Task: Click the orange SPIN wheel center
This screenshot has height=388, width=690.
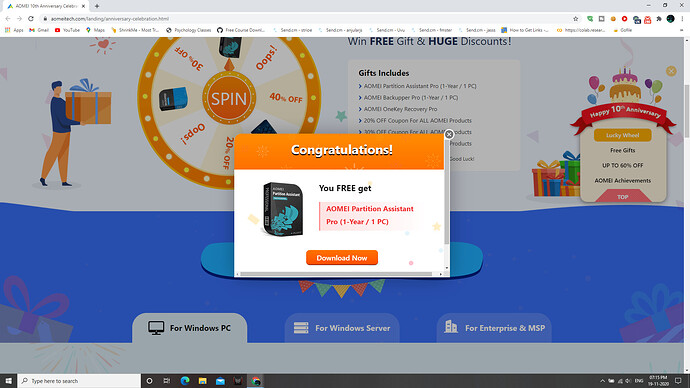Action: pyautogui.click(x=229, y=99)
